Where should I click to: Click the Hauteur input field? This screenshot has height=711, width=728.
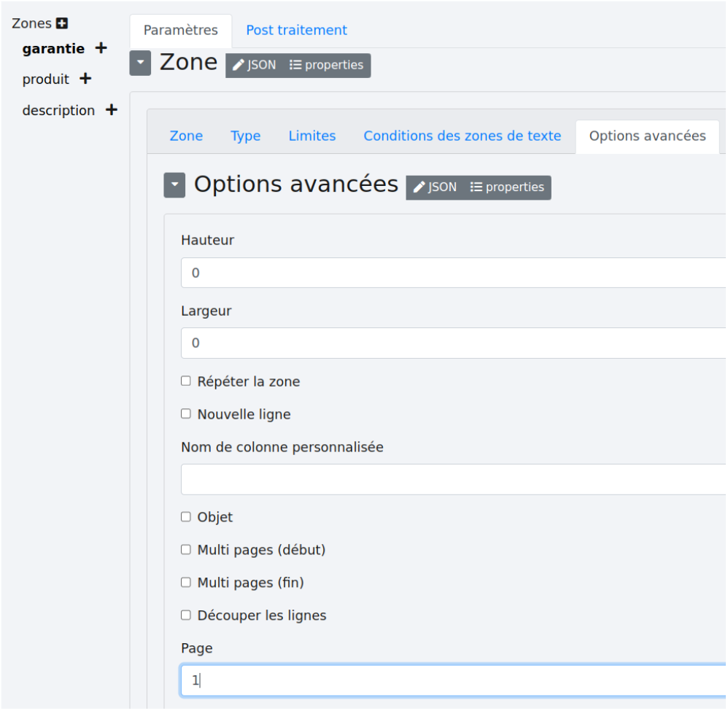pos(452,273)
